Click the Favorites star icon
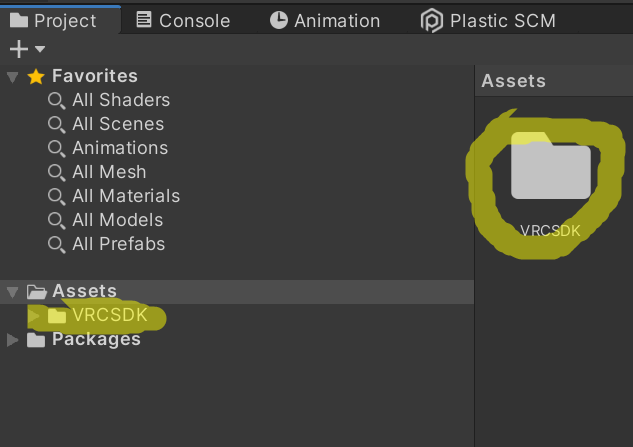 coord(36,76)
